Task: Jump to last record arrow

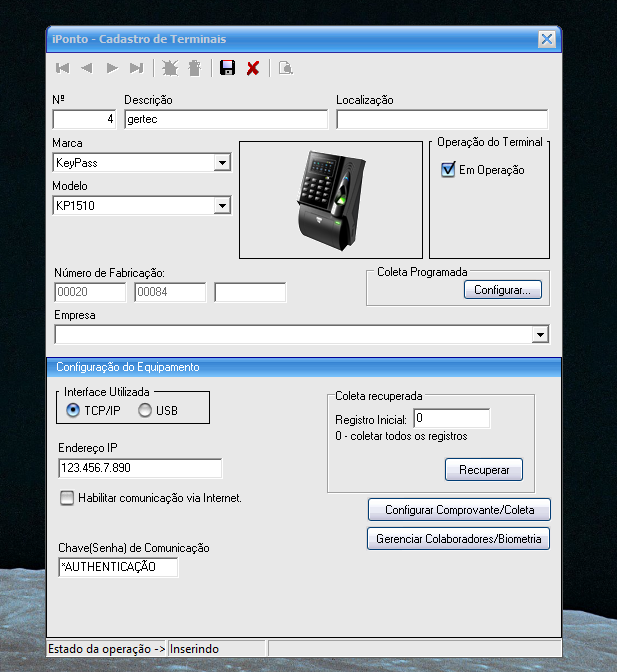Action: [x=136, y=68]
